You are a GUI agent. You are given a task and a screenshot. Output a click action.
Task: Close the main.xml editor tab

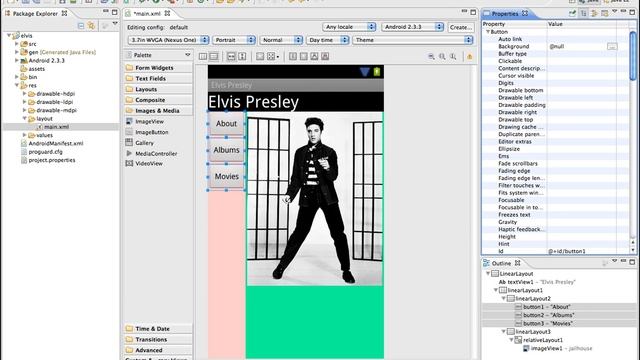167,13
